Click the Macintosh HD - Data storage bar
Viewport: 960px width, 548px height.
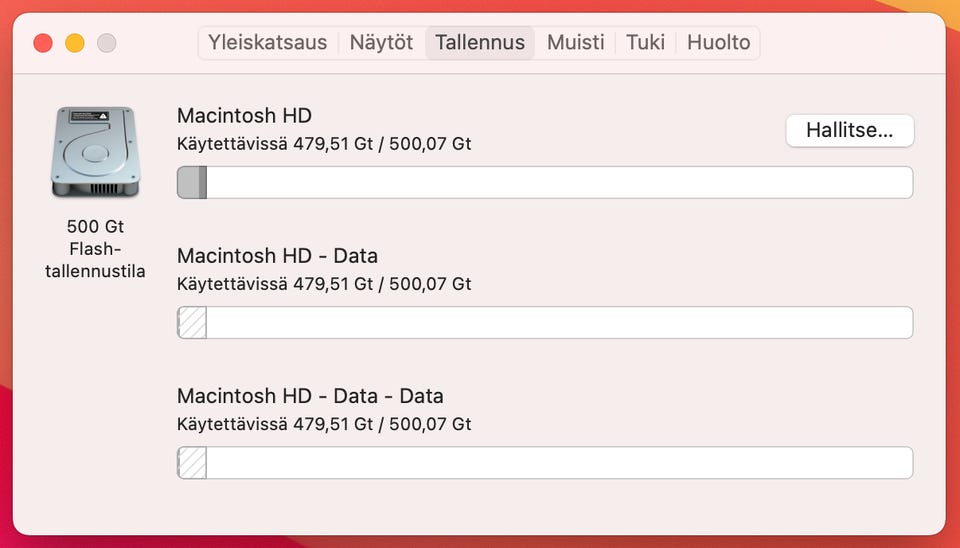(545, 323)
